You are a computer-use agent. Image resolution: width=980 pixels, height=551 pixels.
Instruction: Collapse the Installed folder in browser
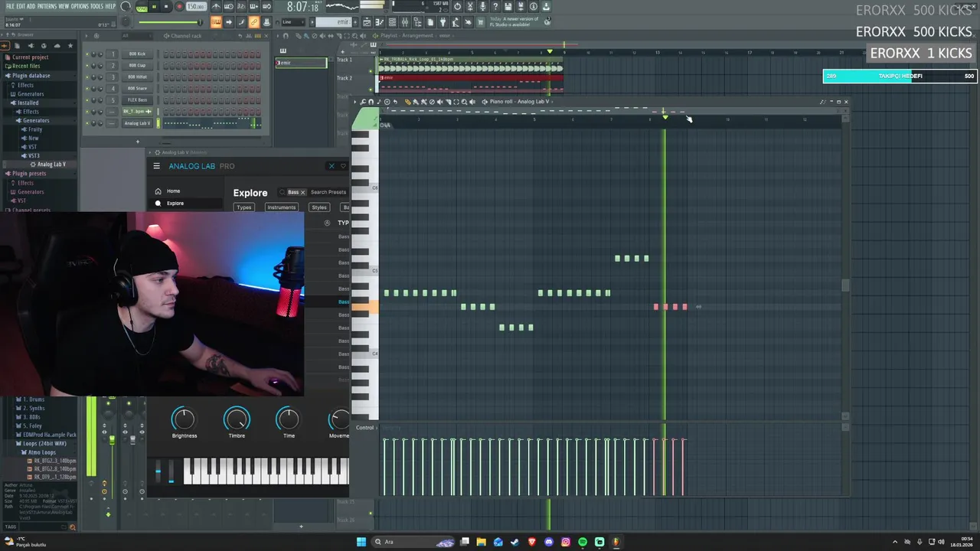pos(28,103)
